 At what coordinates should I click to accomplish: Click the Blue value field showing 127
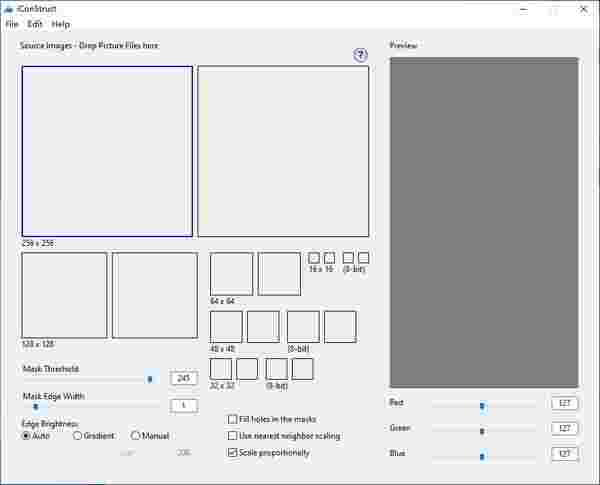pos(564,454)
